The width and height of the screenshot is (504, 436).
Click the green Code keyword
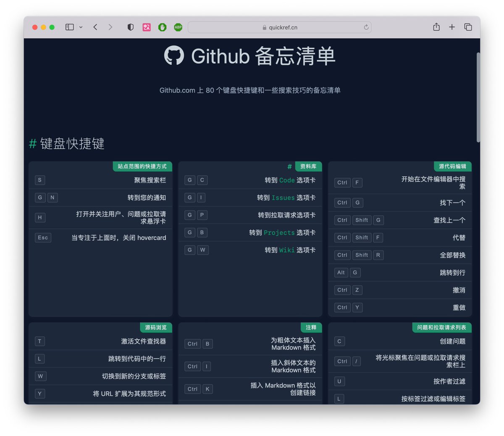(287, 180)
